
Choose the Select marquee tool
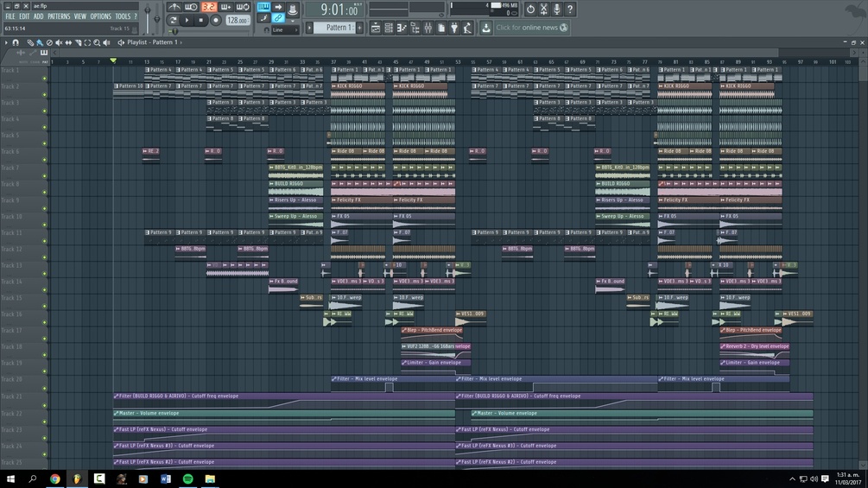tap(87, 42)
